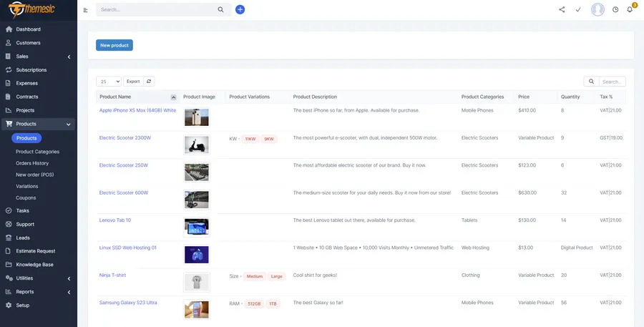Expand the Utilities menu chevron
The image size is (644, 327).
tap(69, 278)
